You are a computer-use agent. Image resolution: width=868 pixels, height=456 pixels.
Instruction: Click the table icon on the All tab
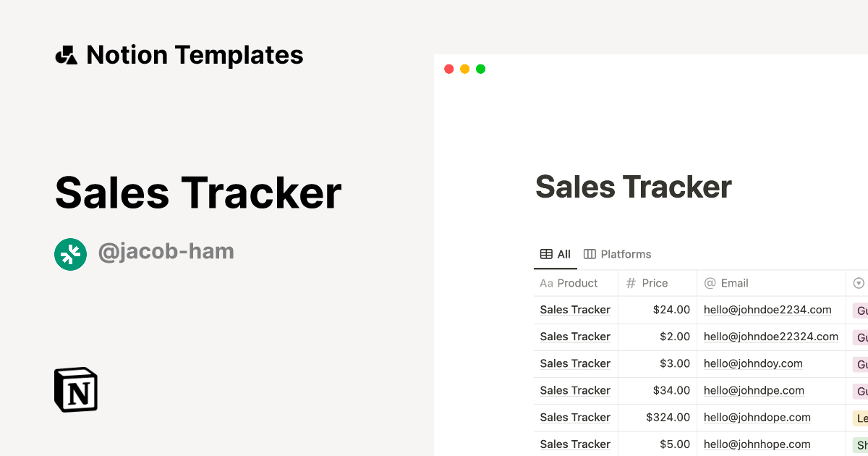click(547, 254)
